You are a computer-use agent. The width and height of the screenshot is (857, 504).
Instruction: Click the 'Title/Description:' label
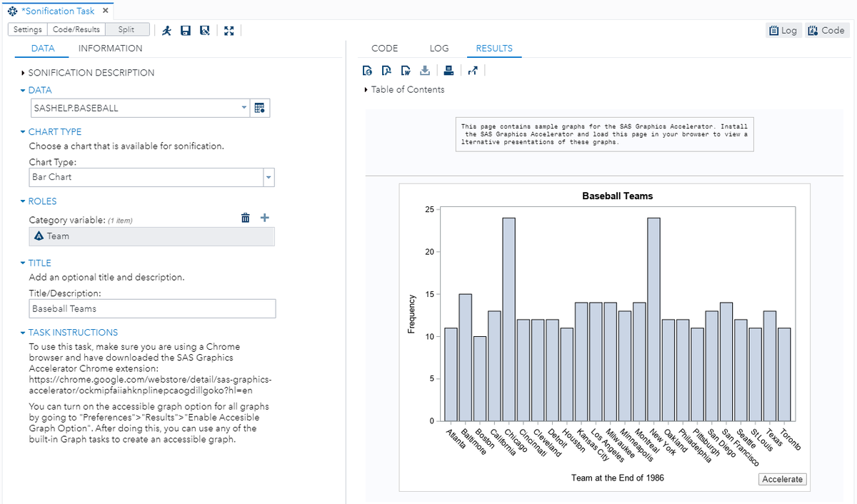[x=65, y=293]
